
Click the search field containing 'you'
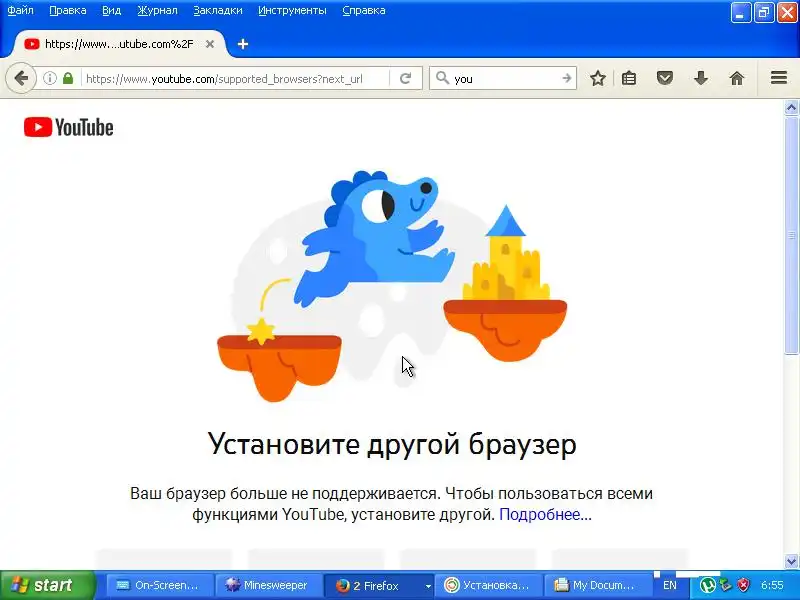click(504, 78)
